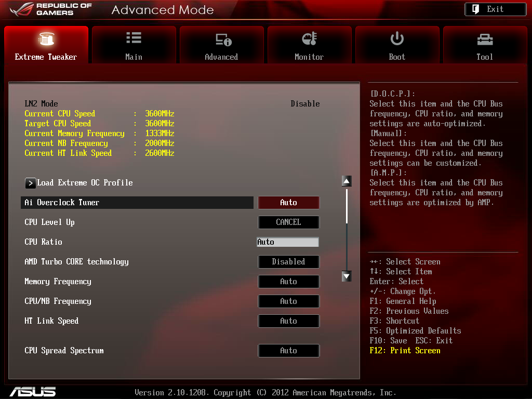Screen dimensions: 532x399
Task: Click the Boot power icon
Action: [397, 38]
